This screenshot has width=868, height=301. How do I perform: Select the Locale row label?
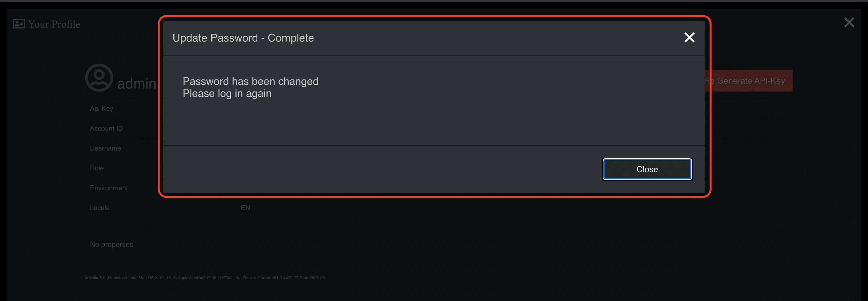(100, 208)
